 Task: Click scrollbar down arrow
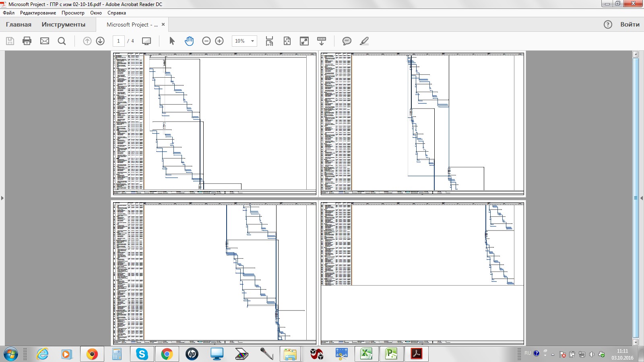(x=636, y=342)
